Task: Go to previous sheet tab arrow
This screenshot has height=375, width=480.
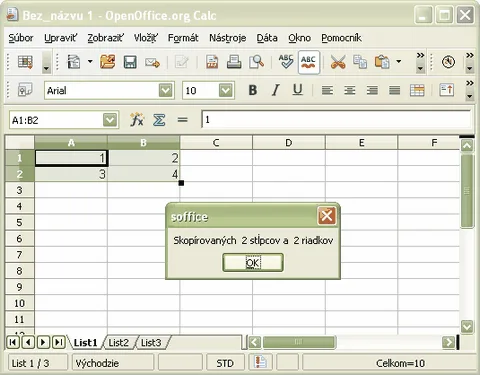Action: (x=28, y=342)
